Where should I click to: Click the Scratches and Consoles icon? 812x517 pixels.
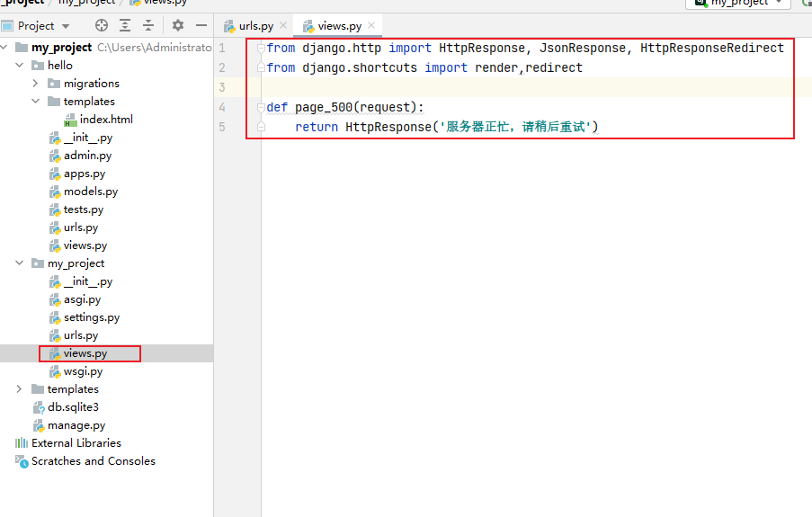22,461
